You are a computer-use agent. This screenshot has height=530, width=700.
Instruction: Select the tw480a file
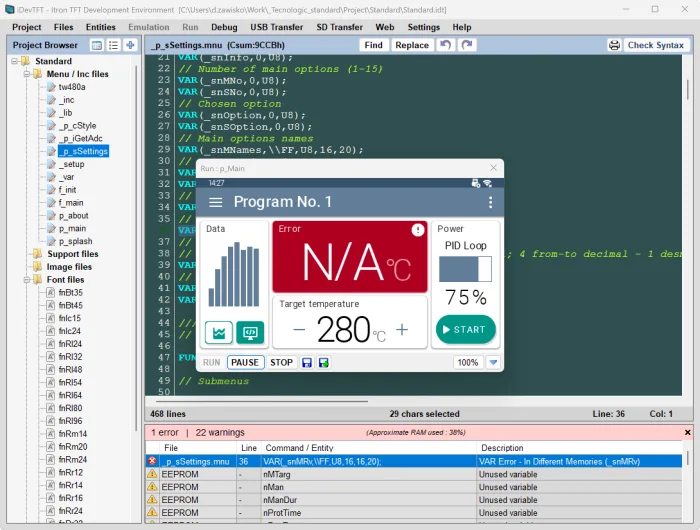pos(72,87)
